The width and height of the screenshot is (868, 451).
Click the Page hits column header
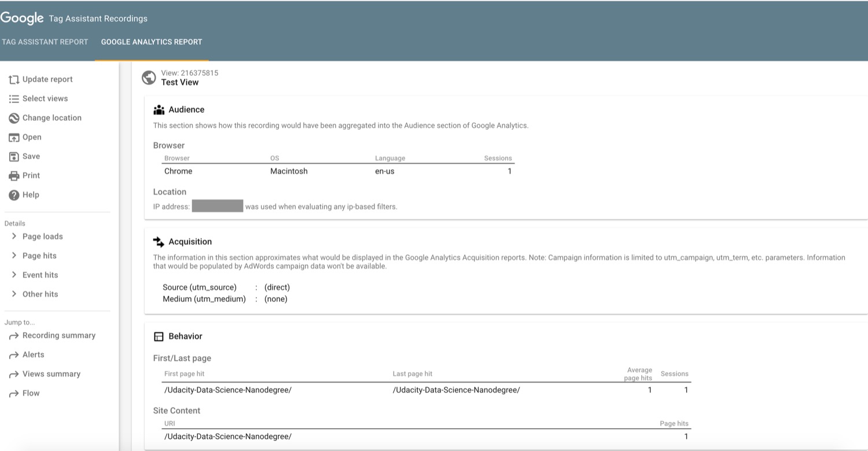674,424
